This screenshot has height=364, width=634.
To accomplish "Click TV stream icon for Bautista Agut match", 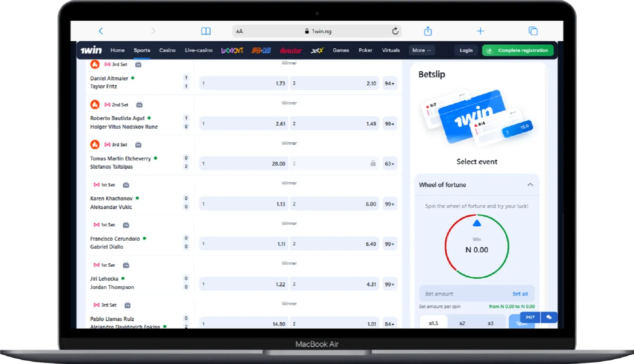I will (139, 104).
